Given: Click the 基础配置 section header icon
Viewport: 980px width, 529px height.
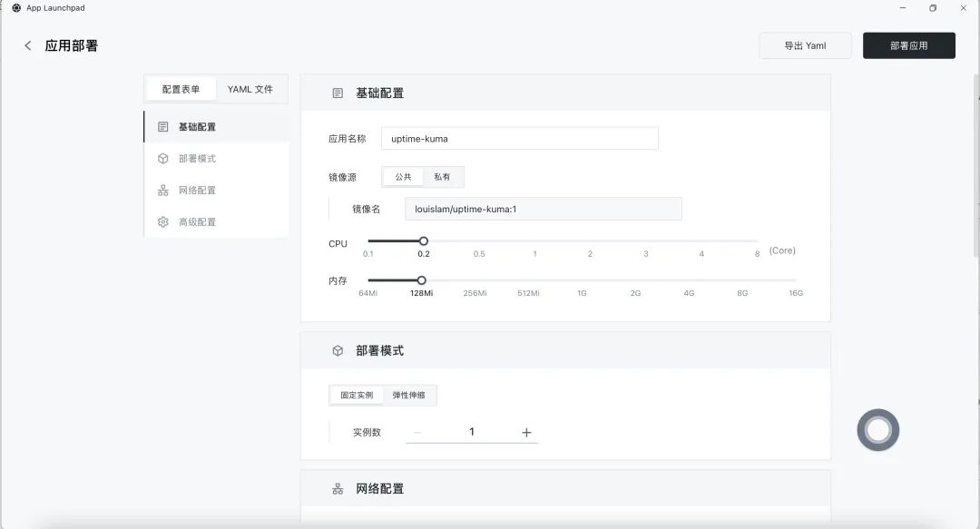Looking at the screenshot, I should [x=338, y=93].
